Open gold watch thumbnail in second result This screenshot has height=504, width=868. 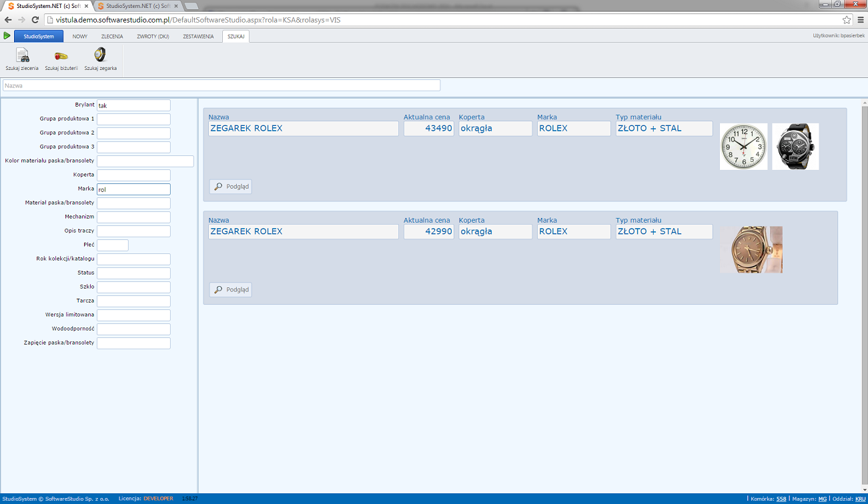pos(751,249)
